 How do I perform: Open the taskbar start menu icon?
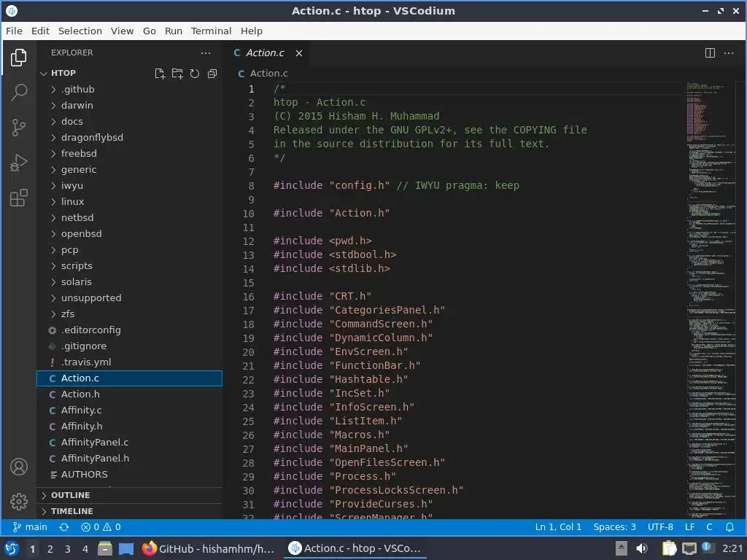tap(12, 548)
